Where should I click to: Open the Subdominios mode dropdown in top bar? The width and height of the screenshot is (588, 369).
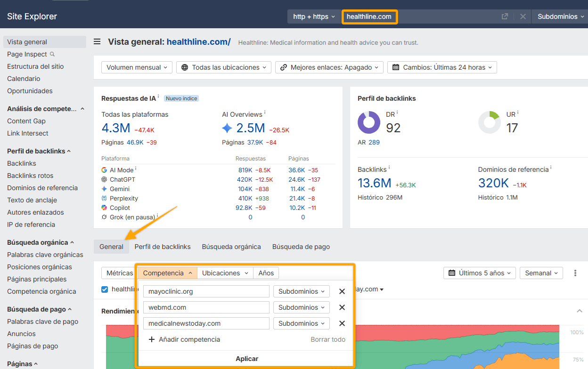560,16
